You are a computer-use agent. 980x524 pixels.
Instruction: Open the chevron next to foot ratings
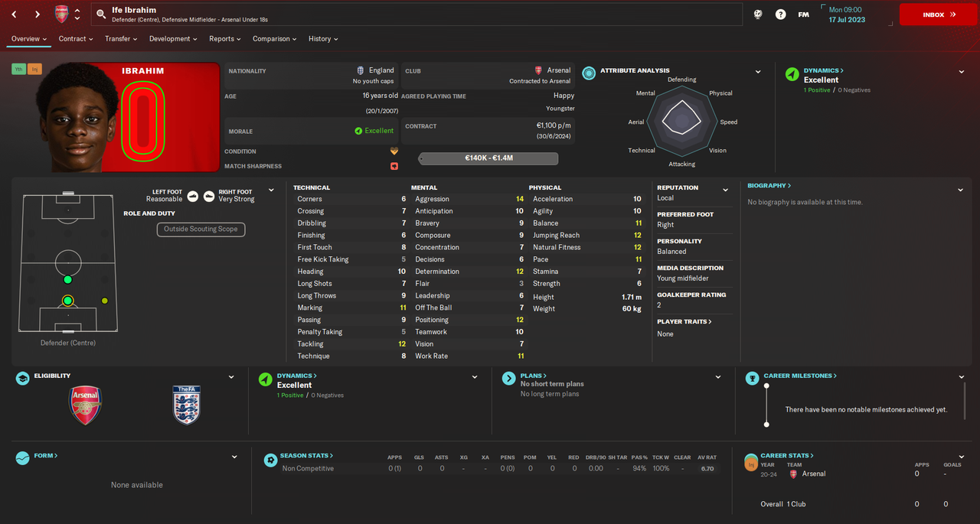pyautogui.click(x=271, y=190)
